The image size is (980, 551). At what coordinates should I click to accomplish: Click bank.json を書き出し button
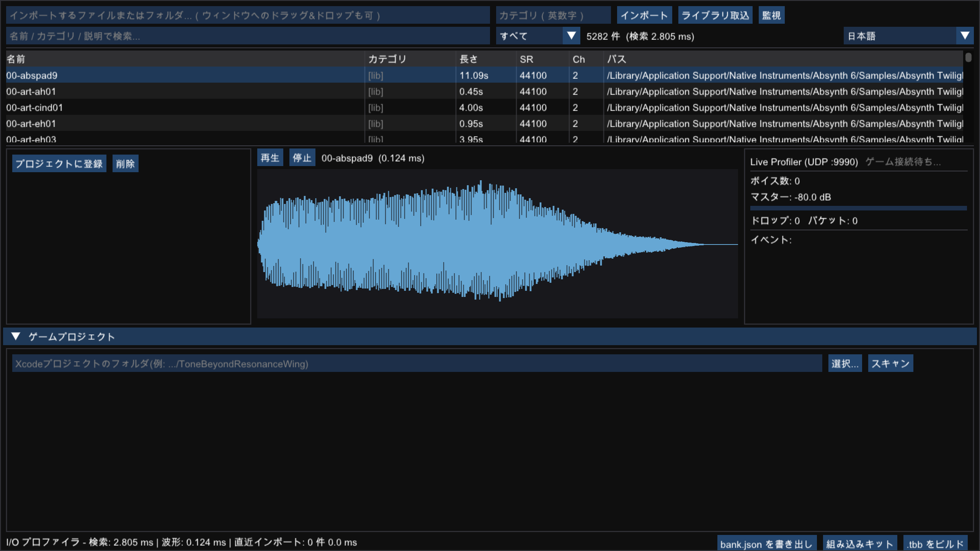(767, 543)
